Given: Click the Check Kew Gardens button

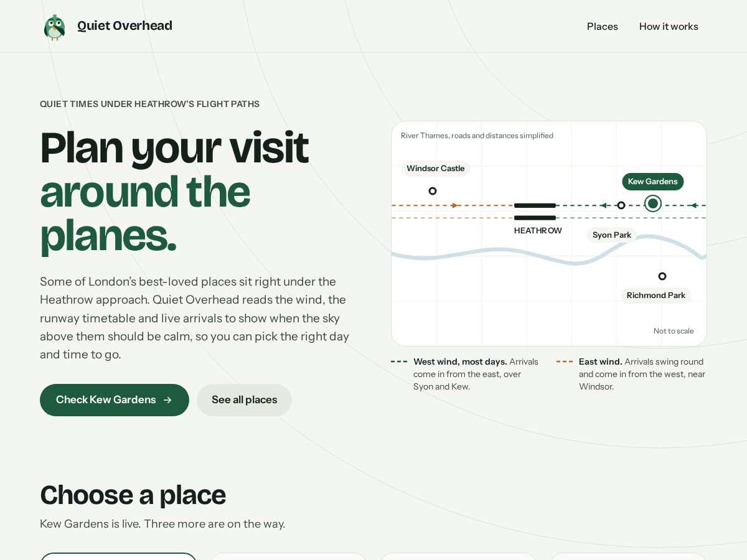Looking at the screenshot, I should pyautogui.click(x=115, y=400).
